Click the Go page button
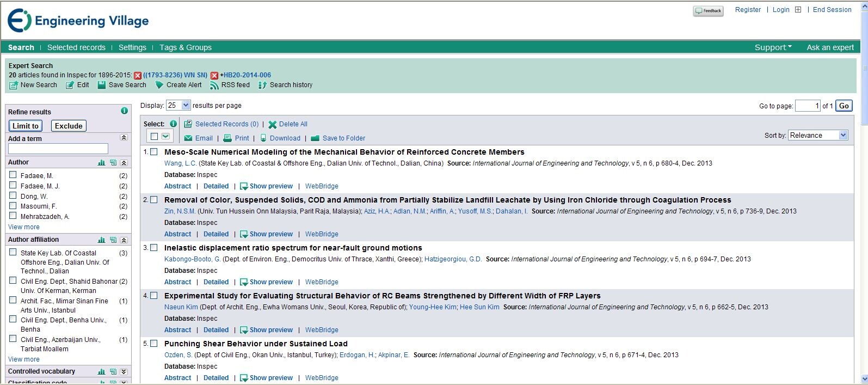 pyautogui.click(x=844, y=106)
